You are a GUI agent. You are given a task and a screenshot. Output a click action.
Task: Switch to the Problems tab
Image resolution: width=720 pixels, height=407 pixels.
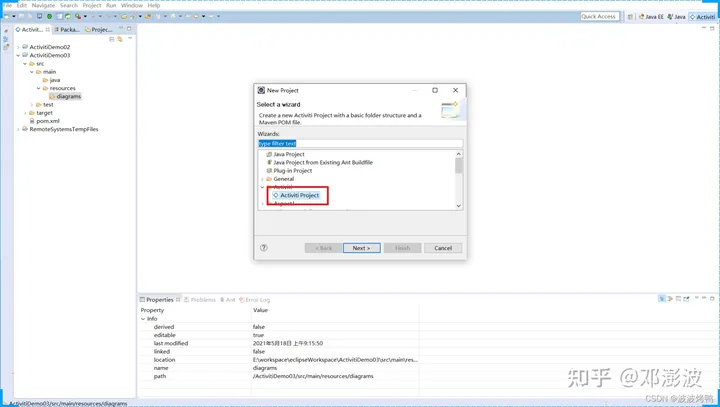coord(200,300)
